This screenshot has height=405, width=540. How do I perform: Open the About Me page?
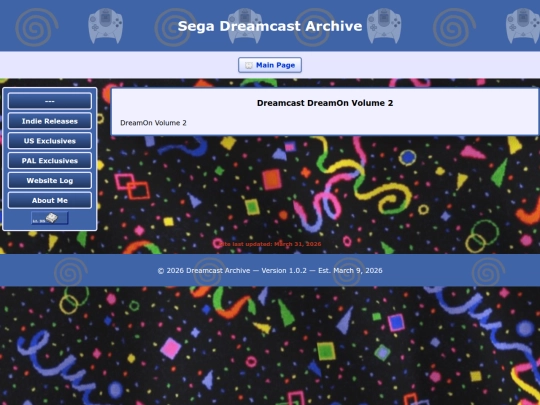coord(50,200)
